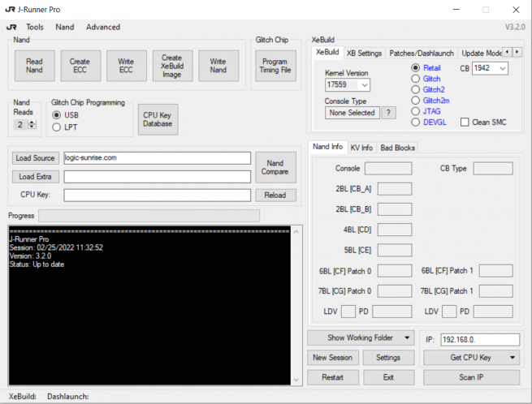The width and height of the screenshot is (532, 404).
Task: Focus the Load Source path field
Action: (157, 158)
